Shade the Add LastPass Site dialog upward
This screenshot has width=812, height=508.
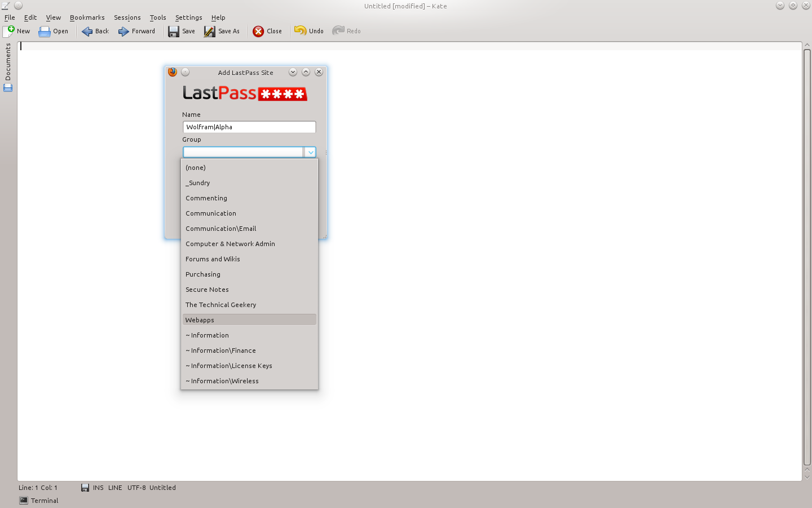(306, 72)
